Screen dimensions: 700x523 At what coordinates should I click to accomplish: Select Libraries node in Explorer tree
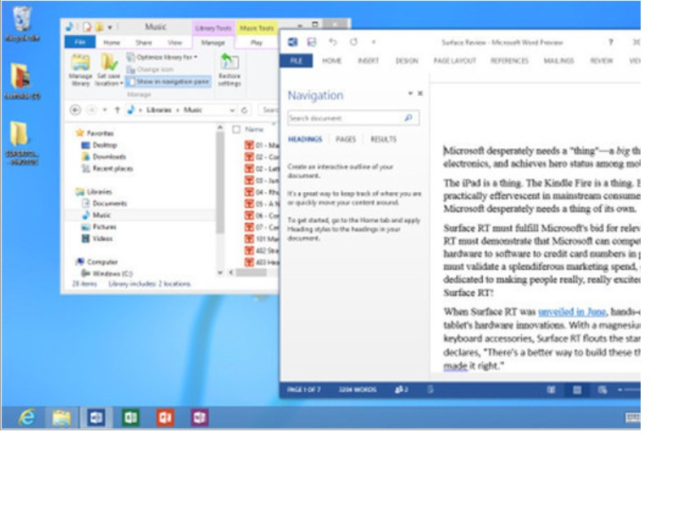point(94,192)
